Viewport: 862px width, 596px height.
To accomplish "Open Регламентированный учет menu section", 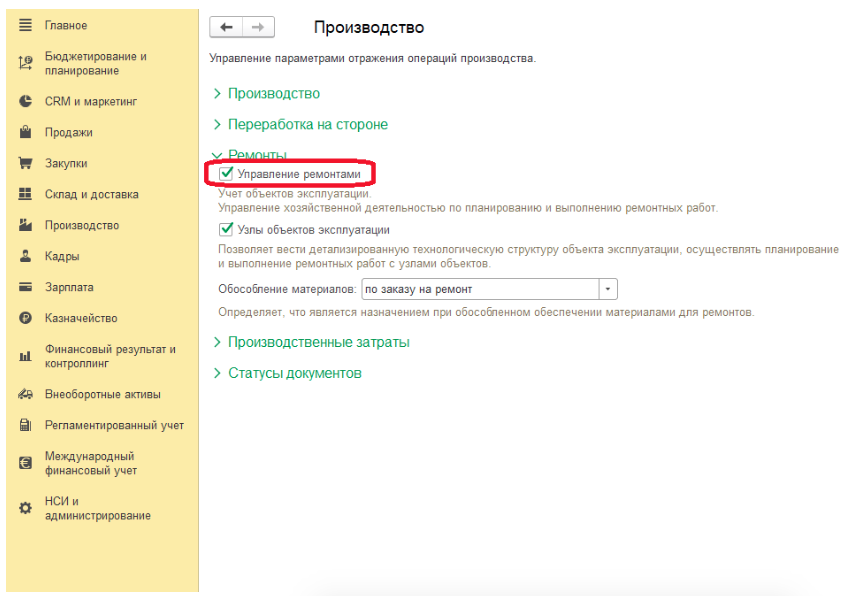I will [x=114, y=425].
